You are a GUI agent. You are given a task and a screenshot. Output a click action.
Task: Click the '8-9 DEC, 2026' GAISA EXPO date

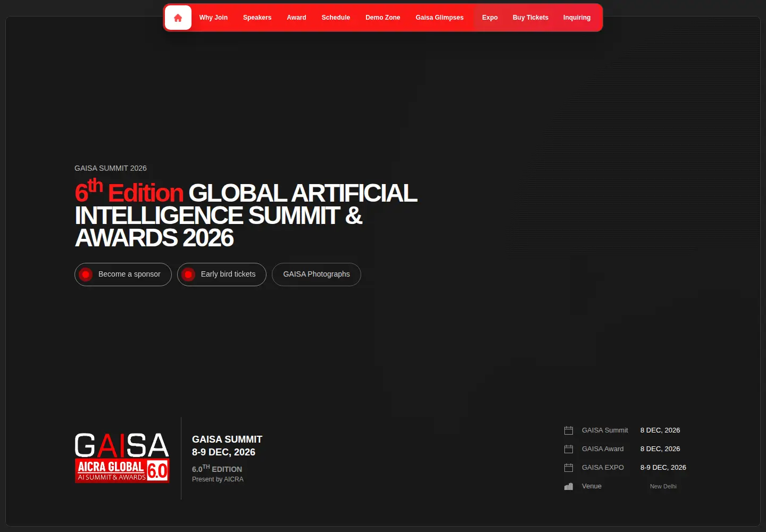click(x=663, y=468)
